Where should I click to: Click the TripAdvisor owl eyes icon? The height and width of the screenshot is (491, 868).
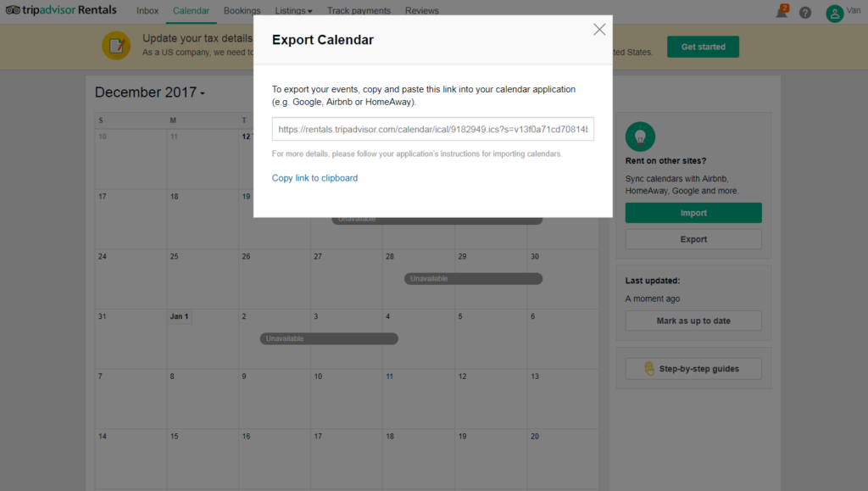coord(11,10)
